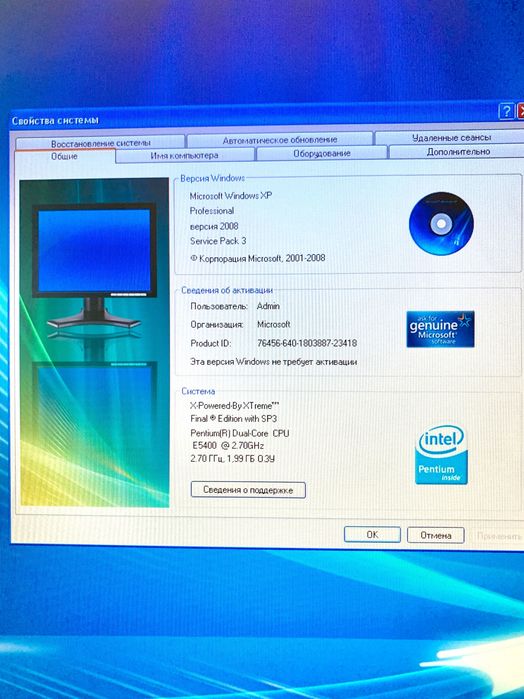Click the blue Windows CD disc icon
The height and width of the screenshot is (699, 524).
tap(441, 224)
